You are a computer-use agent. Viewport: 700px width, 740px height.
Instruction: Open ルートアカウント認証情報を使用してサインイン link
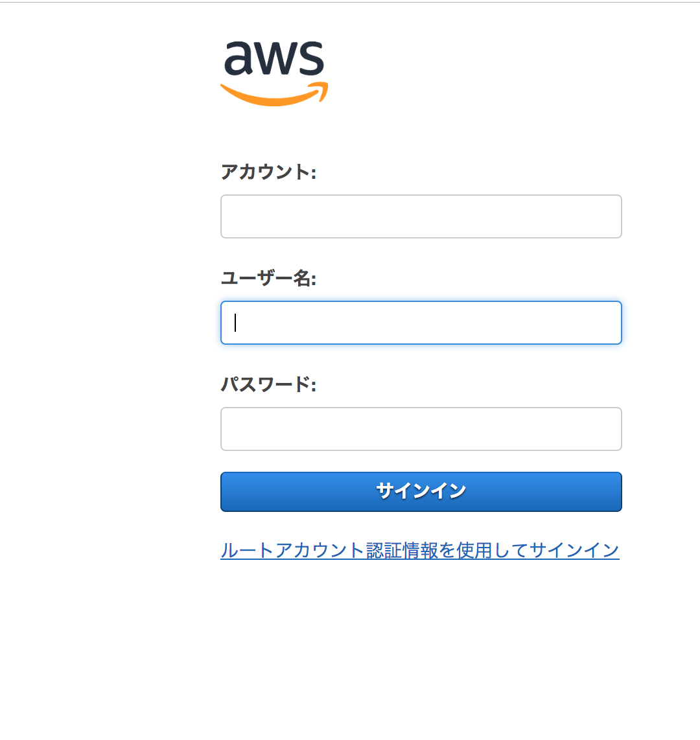(420, 551)
